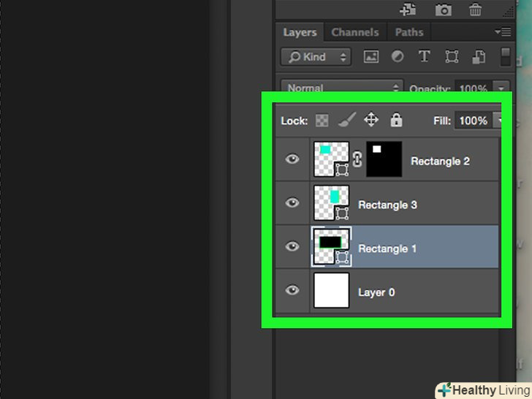Viewport: 532px width, 399px height.
Task: Select the Rectangle 1 shape thumbnail
Action: click(332, 247)
